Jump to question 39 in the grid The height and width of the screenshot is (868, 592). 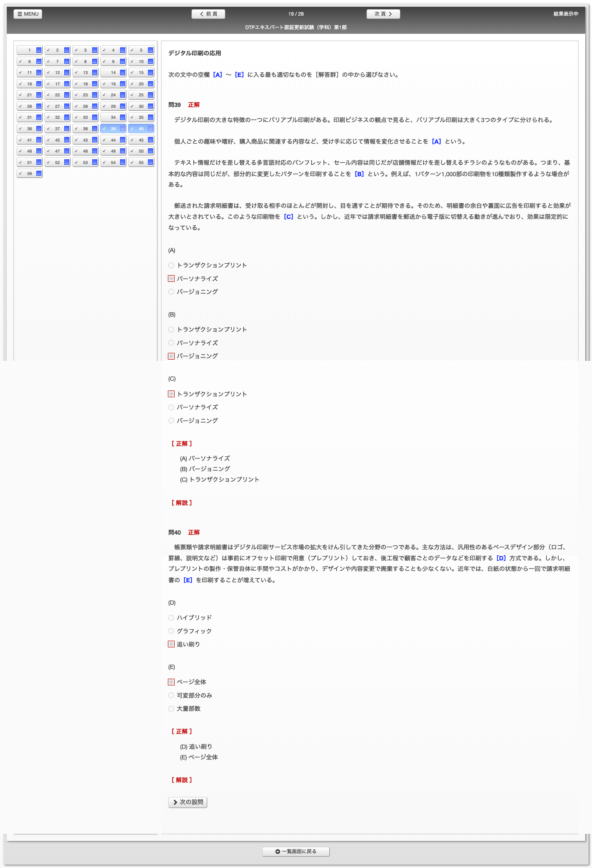pos(111,128)
